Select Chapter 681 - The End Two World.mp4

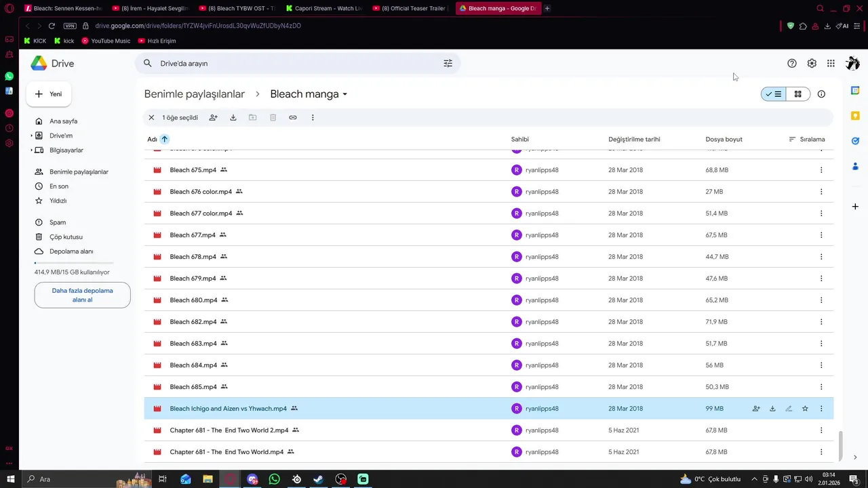pos(489,452)
